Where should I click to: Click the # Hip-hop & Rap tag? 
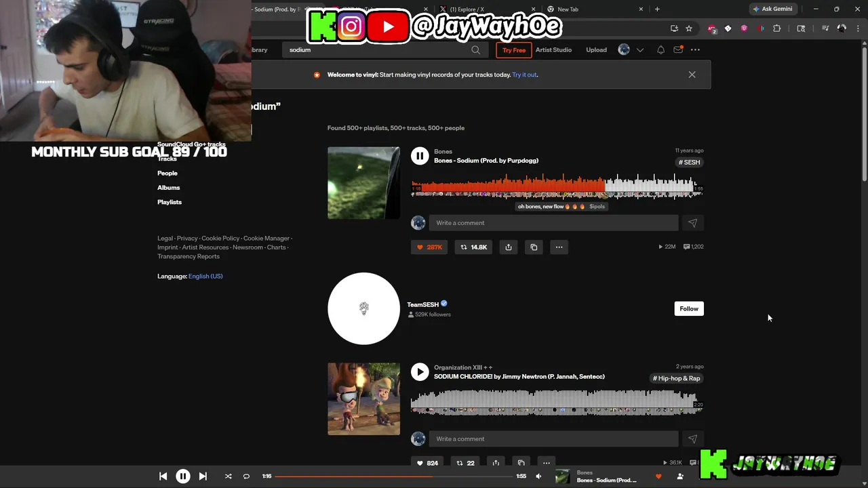pyautogui.click(x=676, y=379)
